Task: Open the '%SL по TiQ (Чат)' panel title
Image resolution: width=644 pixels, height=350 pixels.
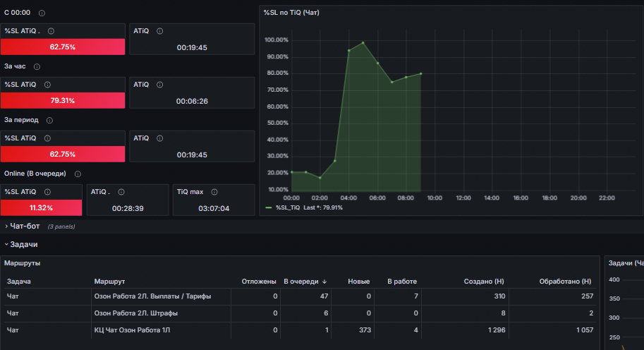Action: tap(291, 13)
